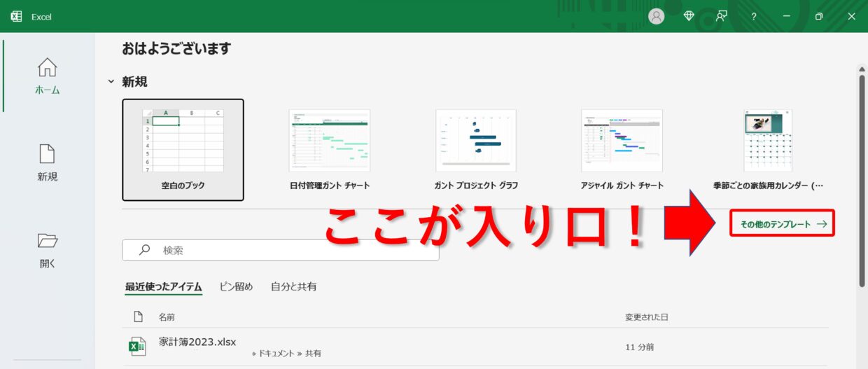868x369 pixels.
Task: Open the 家計簿2023.xlsx file
Action: coord(197,342)
